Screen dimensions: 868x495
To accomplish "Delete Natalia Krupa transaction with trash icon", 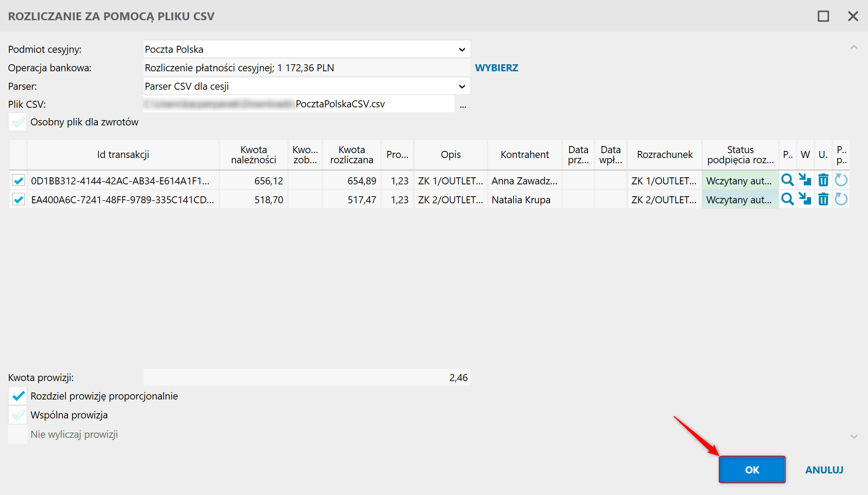I will click(x=823, y=199).
